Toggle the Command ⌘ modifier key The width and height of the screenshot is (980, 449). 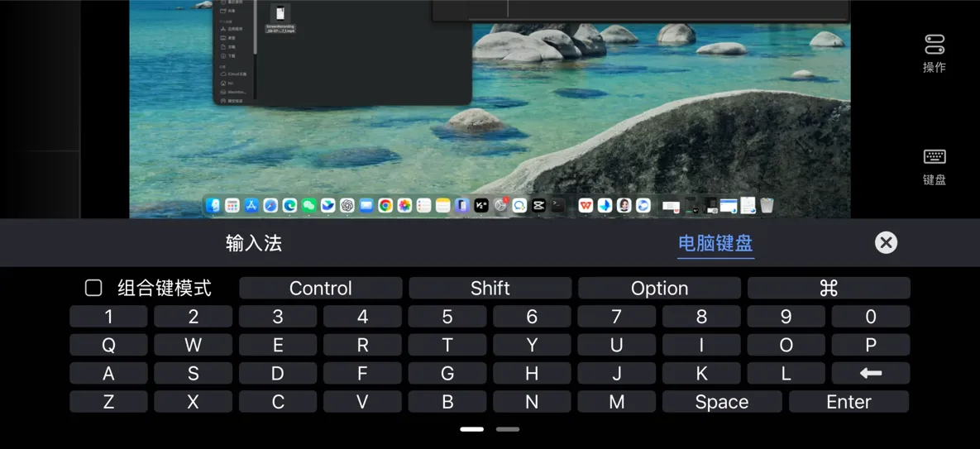(x=829, y=288)
